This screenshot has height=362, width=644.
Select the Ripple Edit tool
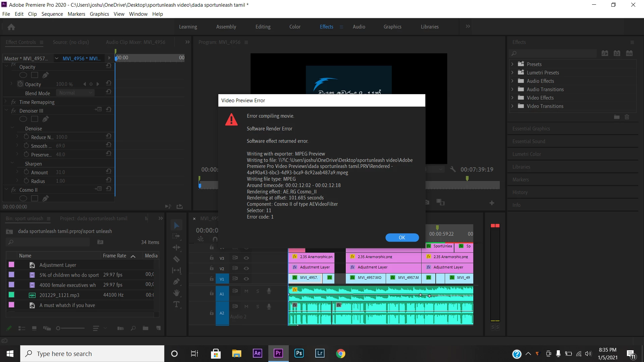pos(176,248)
